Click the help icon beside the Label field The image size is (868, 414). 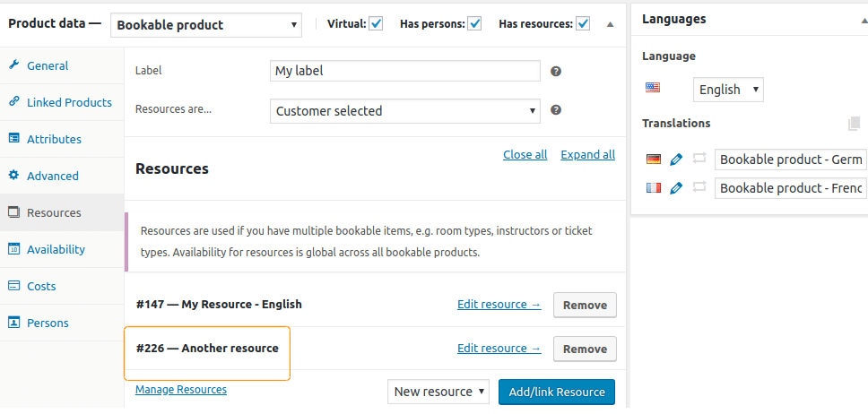pyautogui.click(x=556, y=72)
